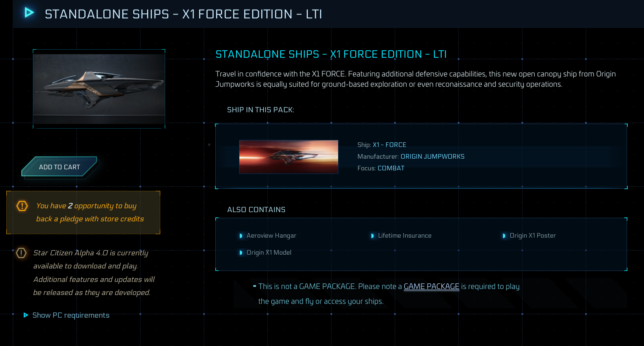Click the alert icon beside Alpha 4.0 notice
Screen dimensions: 644x346
click(21, 253)
